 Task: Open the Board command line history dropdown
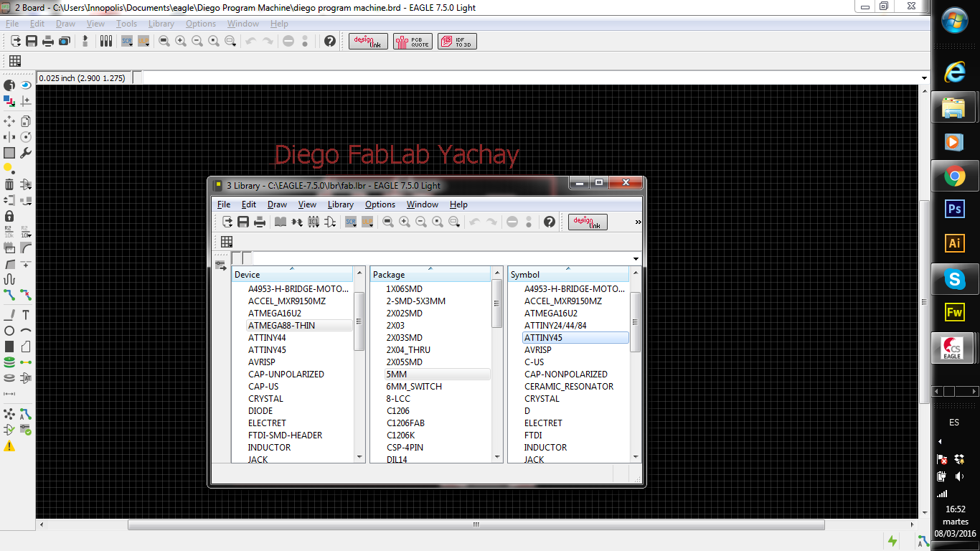click(x=924, y=78)
